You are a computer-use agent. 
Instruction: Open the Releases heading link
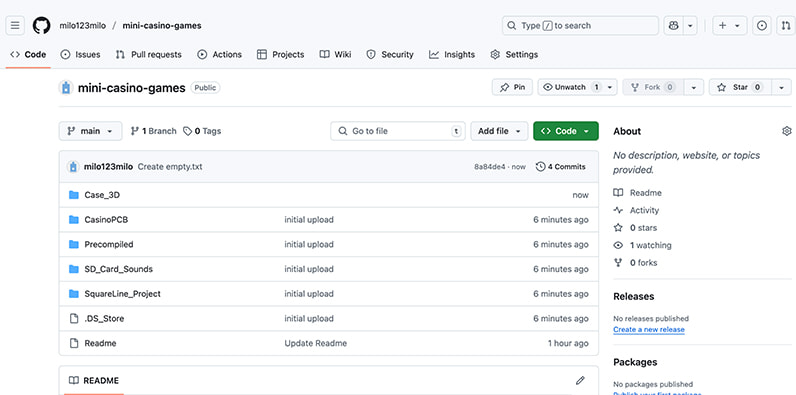pyautogui.click(x=634, y=297)
